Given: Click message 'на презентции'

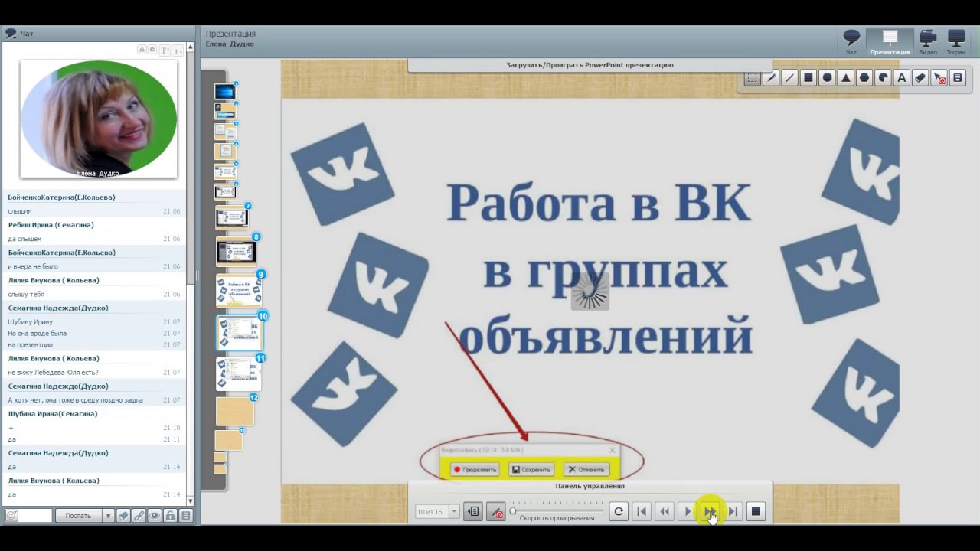Looking at the screenshot, I should pos(31,345).
